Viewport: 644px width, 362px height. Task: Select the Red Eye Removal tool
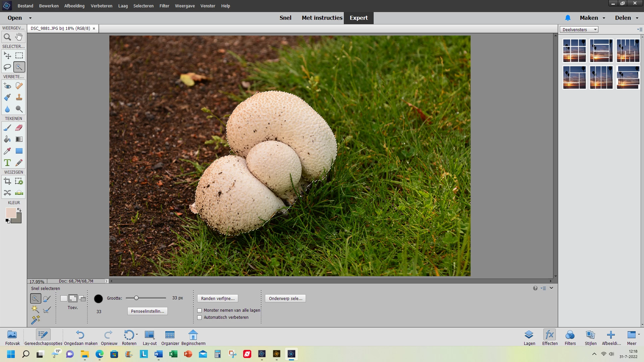tap(7, 86)
